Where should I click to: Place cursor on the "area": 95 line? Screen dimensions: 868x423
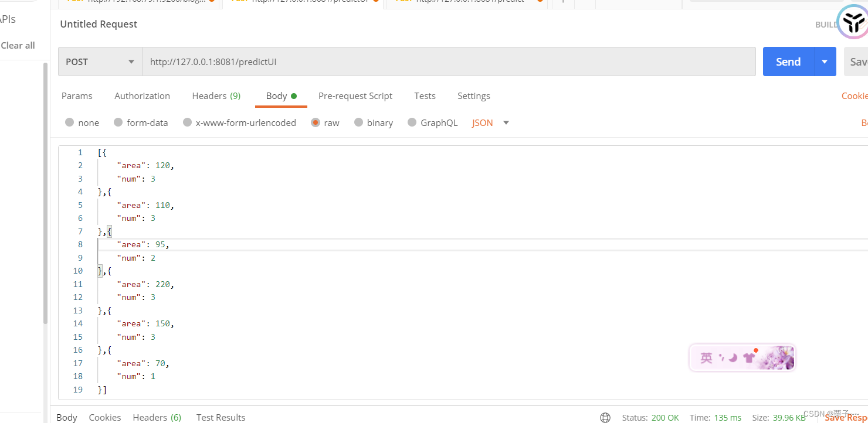[x=143, y=244]
